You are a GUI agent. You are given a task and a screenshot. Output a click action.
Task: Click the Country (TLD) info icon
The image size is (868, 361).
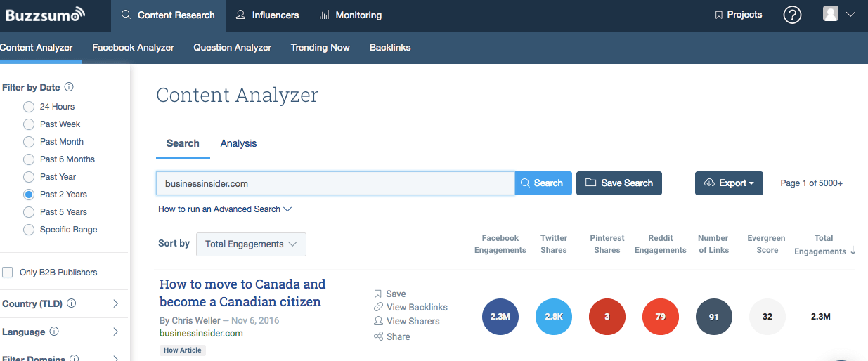(72, 304)
